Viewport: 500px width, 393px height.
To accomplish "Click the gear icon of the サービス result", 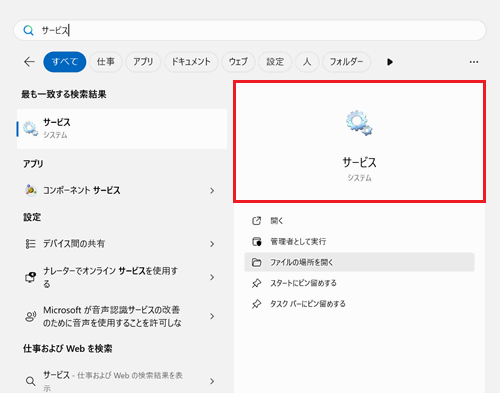I will click(x=31, y=128).
